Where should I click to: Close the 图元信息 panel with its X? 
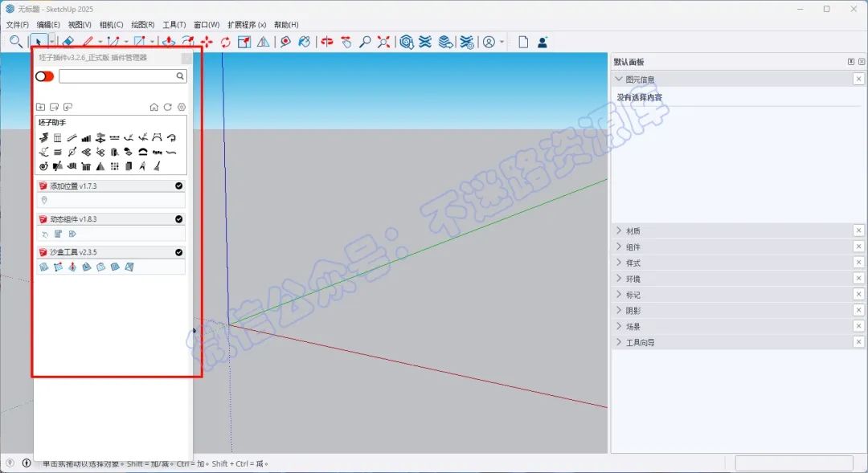click(x=858, y=80)
